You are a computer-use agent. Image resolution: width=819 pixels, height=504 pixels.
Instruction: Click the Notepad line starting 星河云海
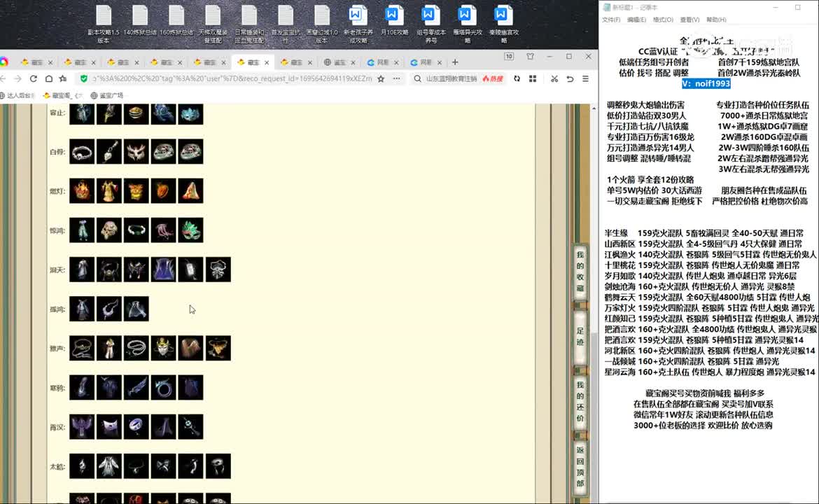point(709,372)
